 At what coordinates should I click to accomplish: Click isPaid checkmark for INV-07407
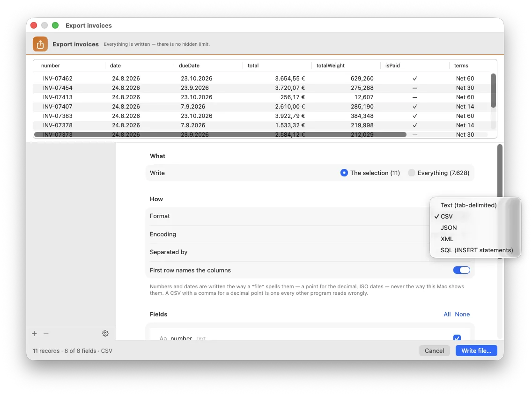[414, 106]
